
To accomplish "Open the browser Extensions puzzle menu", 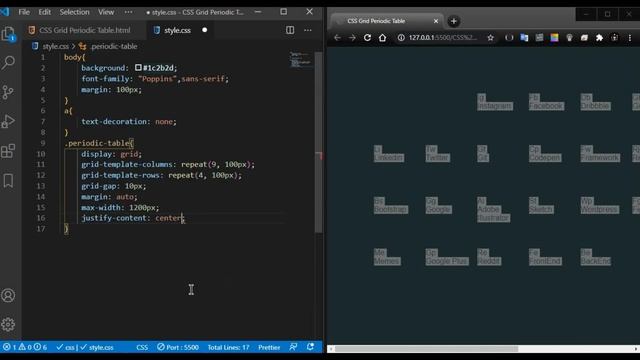I will point(599,38).
